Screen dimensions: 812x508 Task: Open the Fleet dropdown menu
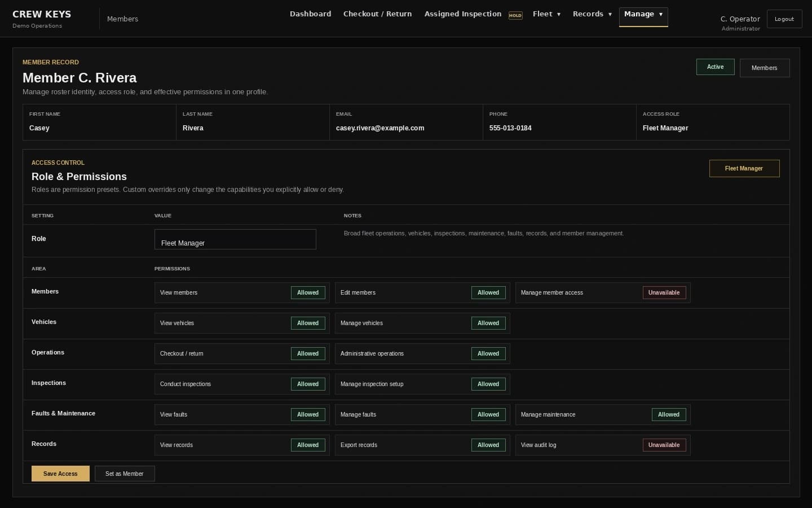point(546,14)
